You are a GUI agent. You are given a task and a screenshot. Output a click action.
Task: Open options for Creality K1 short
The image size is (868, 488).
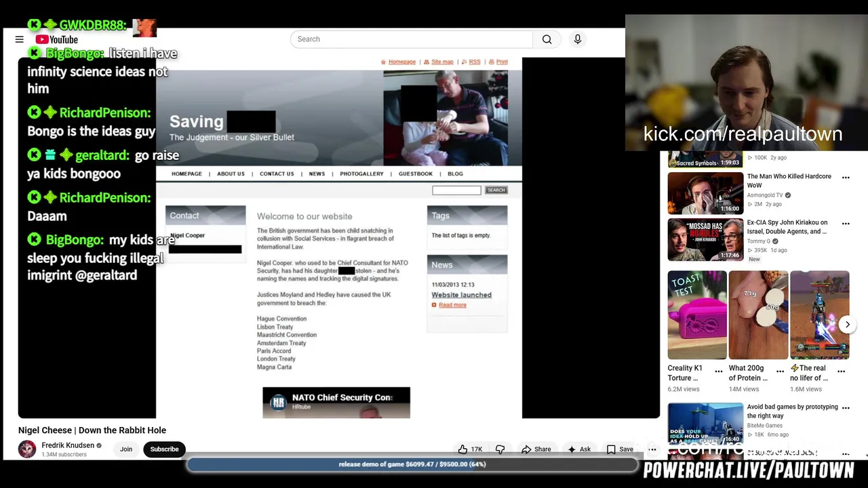tap(719, 371)
